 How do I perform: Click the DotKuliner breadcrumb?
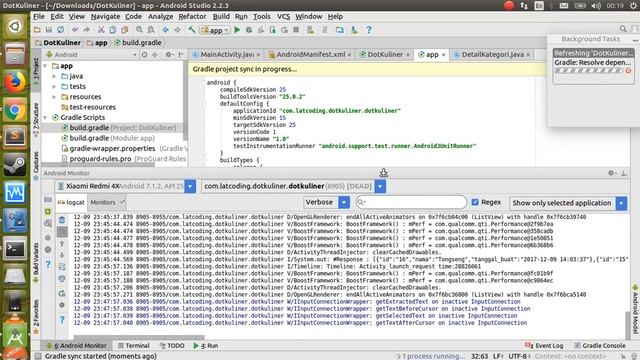pyautogui.click(x=58, y=42)
